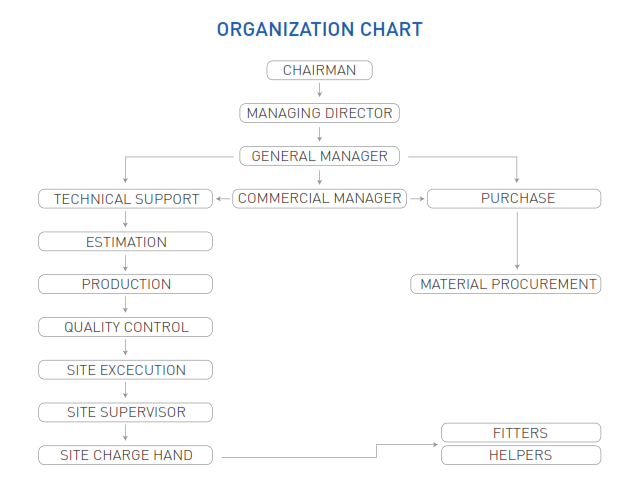This screenshot has height=484, width=638.
Task: Select the CHAIRMAN box
Action: 319,70
